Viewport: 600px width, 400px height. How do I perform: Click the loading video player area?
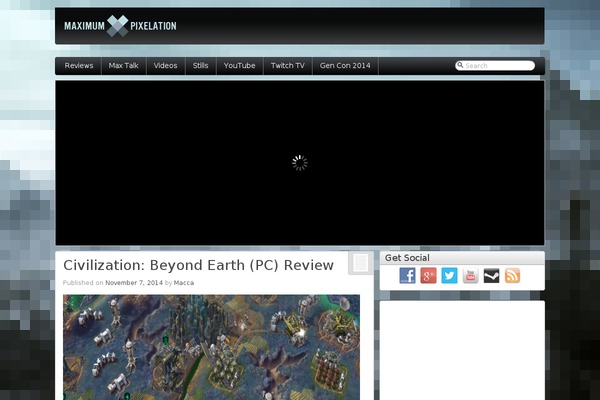coord(300,163)
